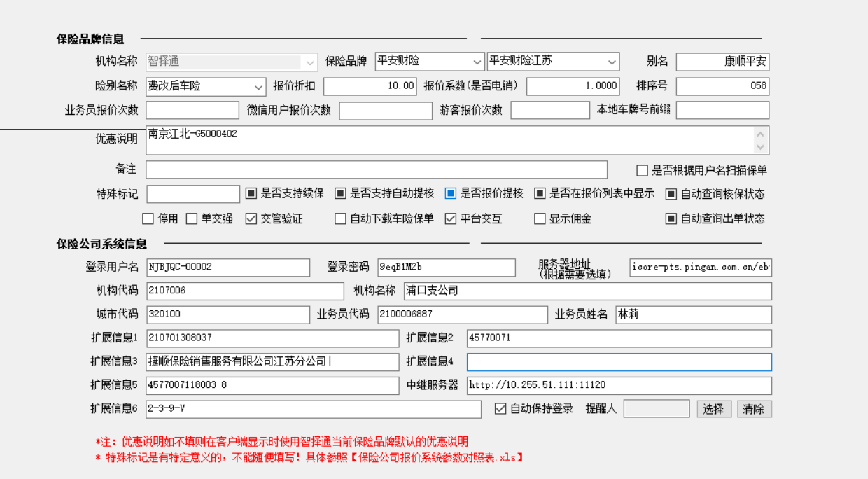
Task: Click the 扩展信息5 field
Action: [x=272, y=385]
